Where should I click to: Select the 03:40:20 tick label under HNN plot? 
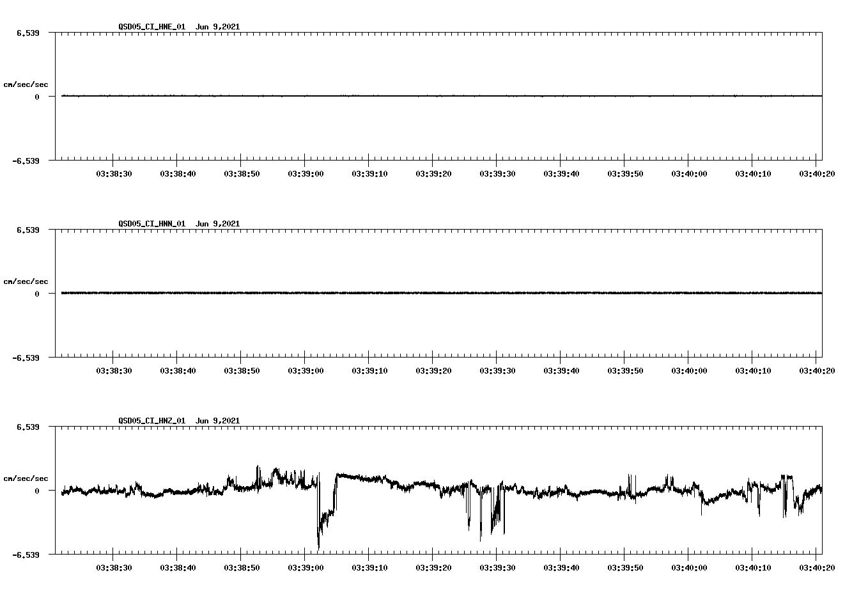coord(817,370)
